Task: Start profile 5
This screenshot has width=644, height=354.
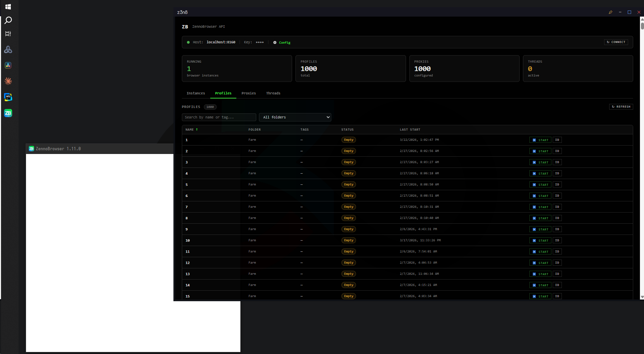Action: (540, 184)
